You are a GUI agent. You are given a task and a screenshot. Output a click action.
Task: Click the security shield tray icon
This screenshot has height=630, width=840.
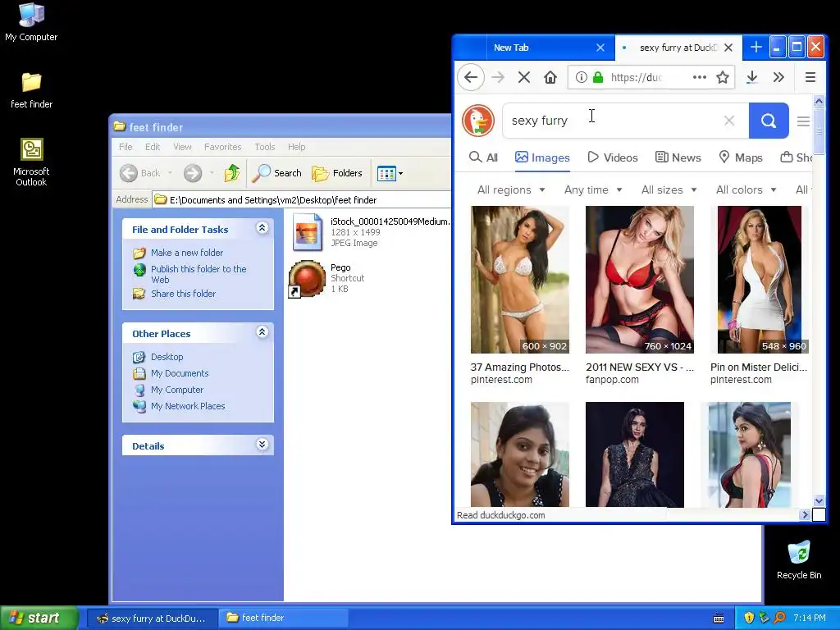click(749, 618)
